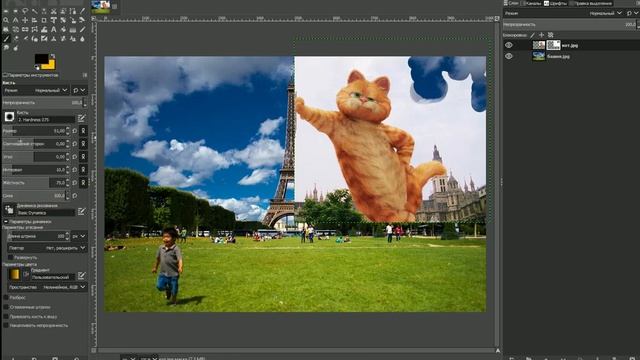The height and width of the screenshot is (360, 640).
Task: Reset brush aspect ratio to default
Action: 75,144
